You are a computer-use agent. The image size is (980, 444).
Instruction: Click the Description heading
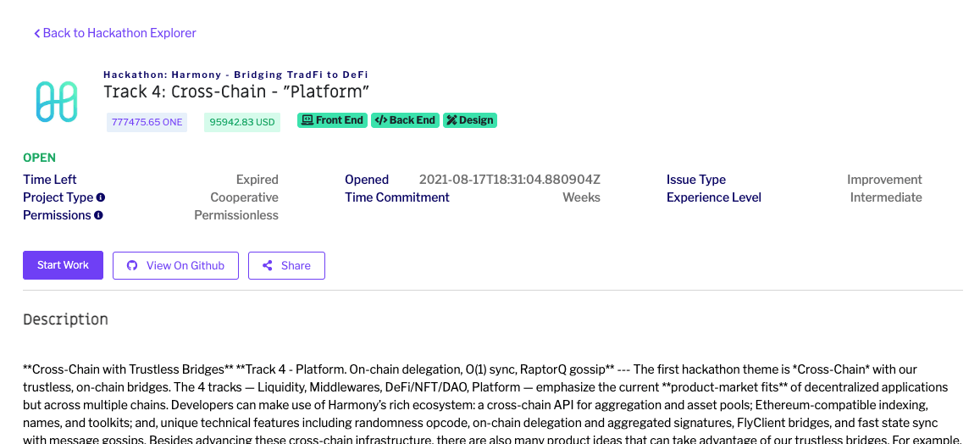(x=65, y=319)
